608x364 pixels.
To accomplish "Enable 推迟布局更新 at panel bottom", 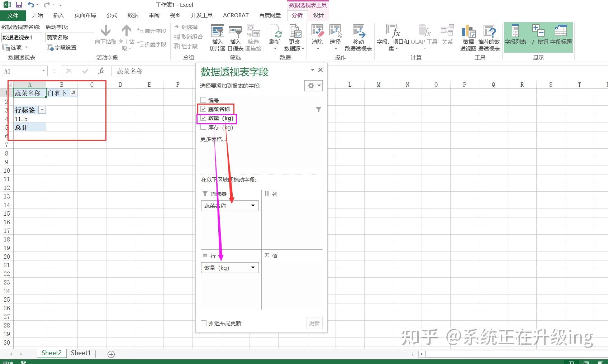I will [203, 323].
